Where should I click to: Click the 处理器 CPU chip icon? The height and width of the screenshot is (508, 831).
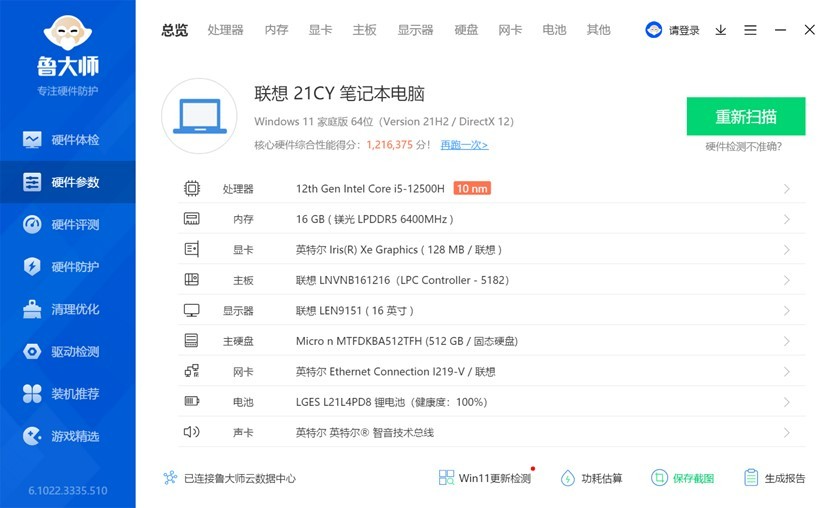click(x=192, y=189)
